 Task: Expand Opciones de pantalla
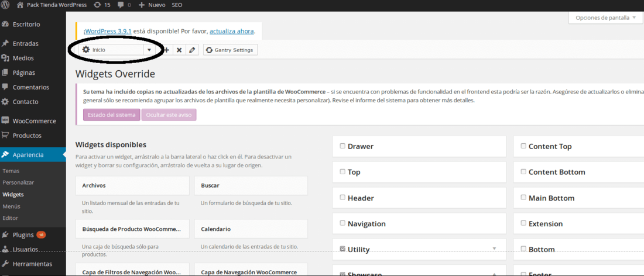click(x=605, y=18)
